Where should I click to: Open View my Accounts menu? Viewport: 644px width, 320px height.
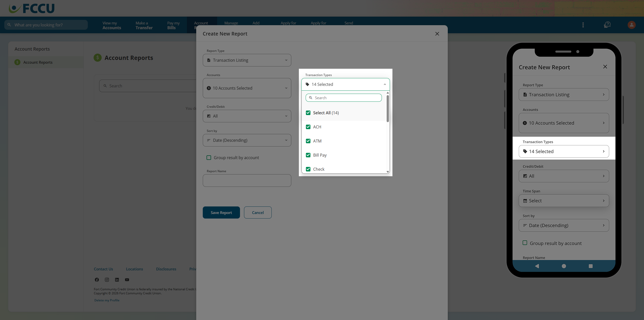(112, 25)
